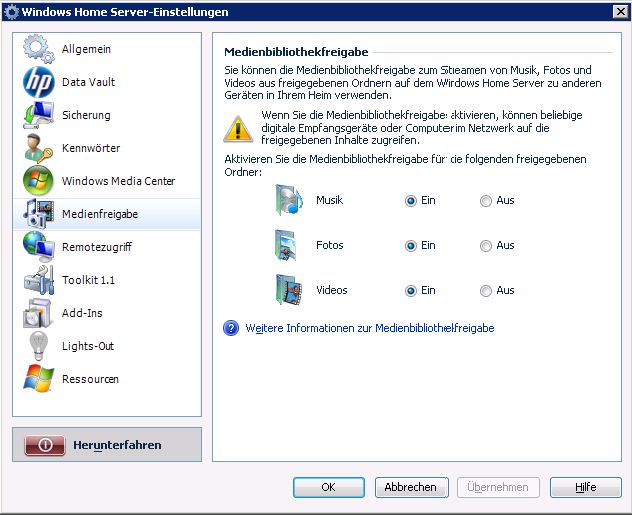Select the Remotezugriff entry
632x515 pixels.
[x=107, y=247]
